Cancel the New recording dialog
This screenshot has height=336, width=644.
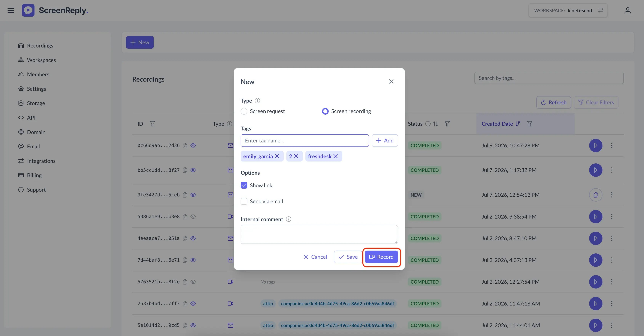tap(315, 257)
